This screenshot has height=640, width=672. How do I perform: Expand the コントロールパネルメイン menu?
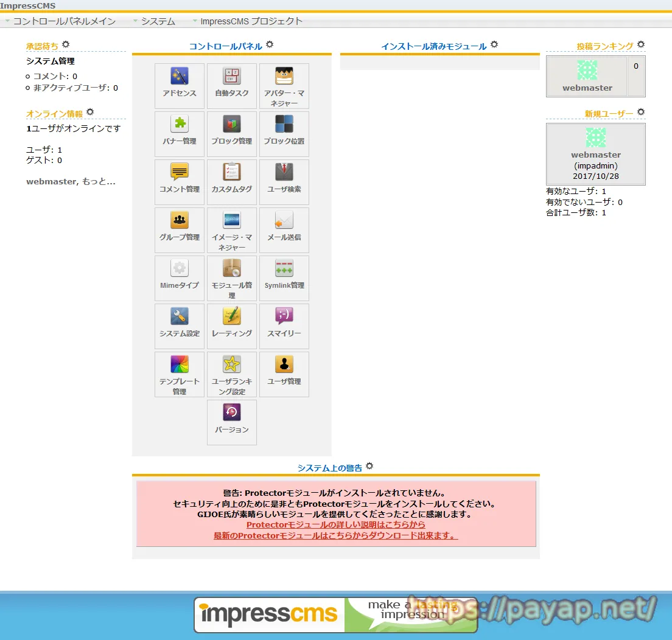pyautogui.click(x=60, y=21)
